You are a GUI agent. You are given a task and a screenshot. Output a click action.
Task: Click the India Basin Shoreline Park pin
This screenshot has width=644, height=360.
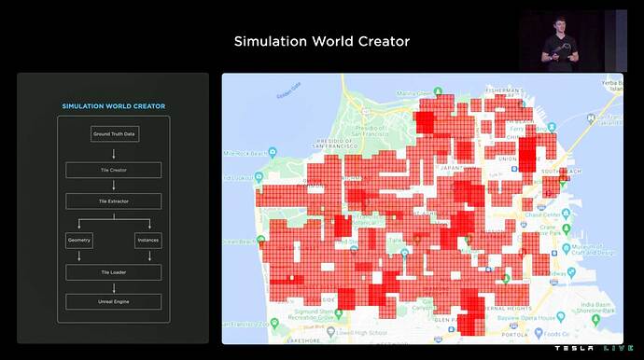click(596, 320)
